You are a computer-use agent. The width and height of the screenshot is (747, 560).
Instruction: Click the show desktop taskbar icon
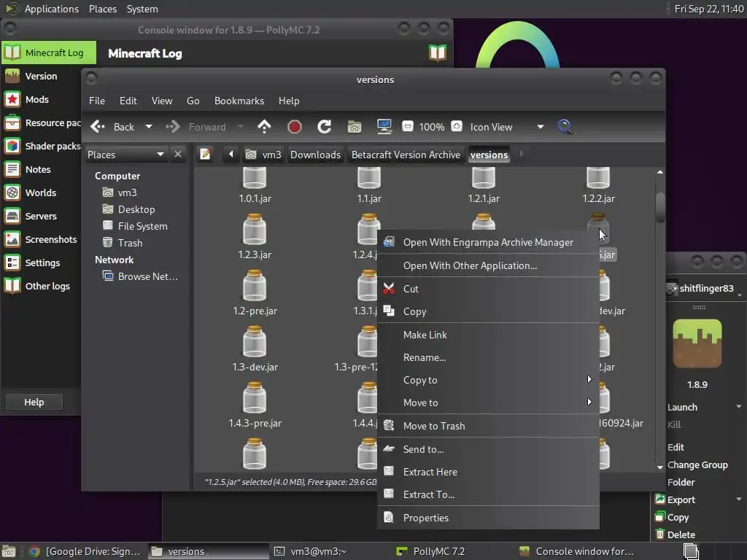pyautogui.click(x=9, y=551)
